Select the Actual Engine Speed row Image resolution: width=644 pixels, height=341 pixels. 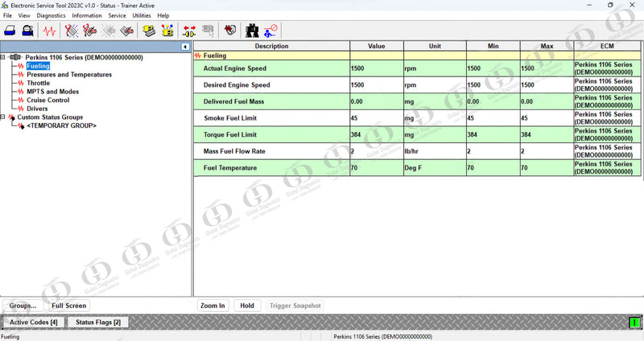pyautogui.click(x=417, y=68)
